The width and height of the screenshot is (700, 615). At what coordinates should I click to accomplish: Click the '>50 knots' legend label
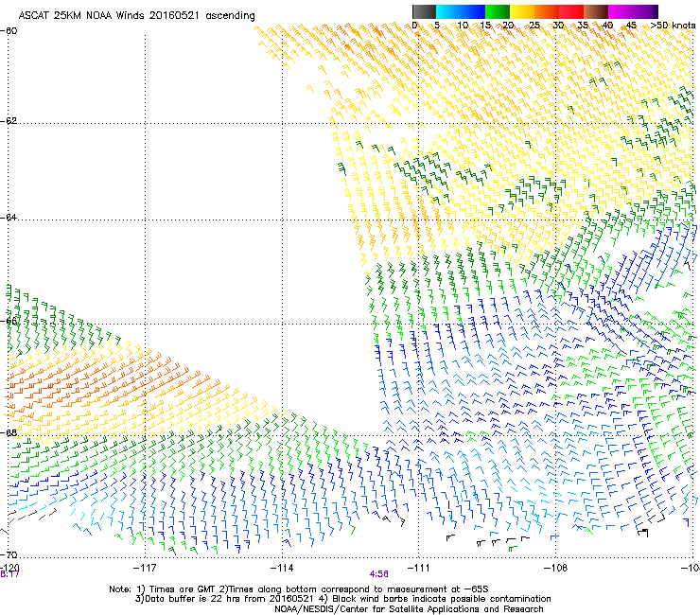point(673,26)
